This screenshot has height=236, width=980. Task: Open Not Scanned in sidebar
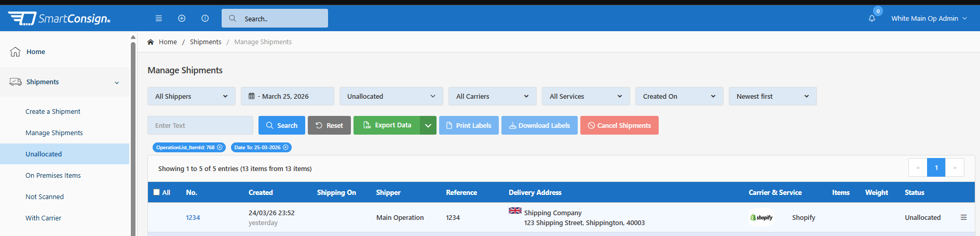point(45,196)
